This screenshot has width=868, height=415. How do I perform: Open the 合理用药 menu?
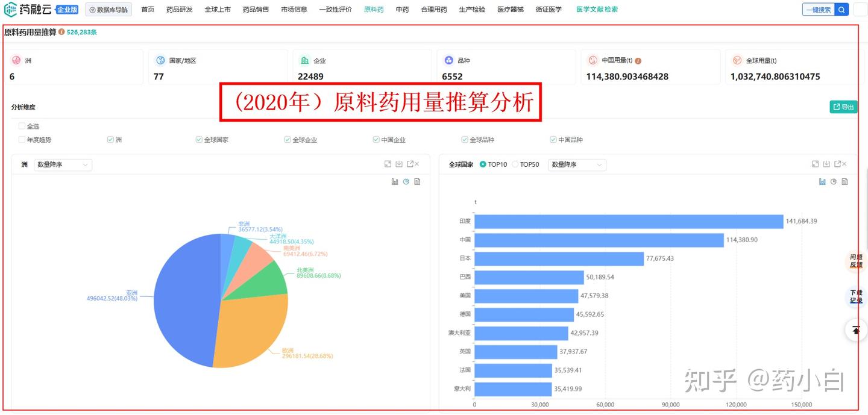click(x=434, y=10)
